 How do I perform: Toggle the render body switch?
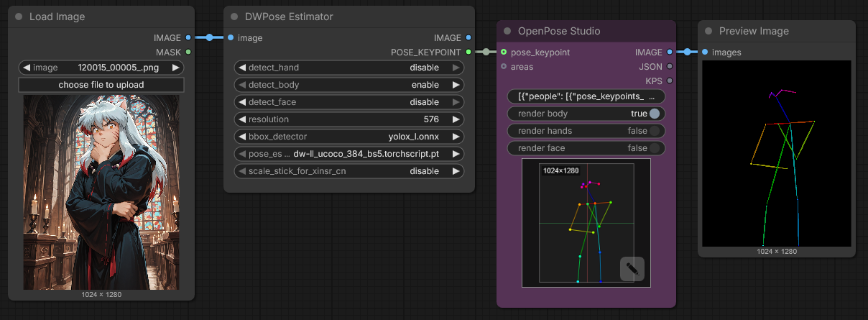click(x=655, y=114)
